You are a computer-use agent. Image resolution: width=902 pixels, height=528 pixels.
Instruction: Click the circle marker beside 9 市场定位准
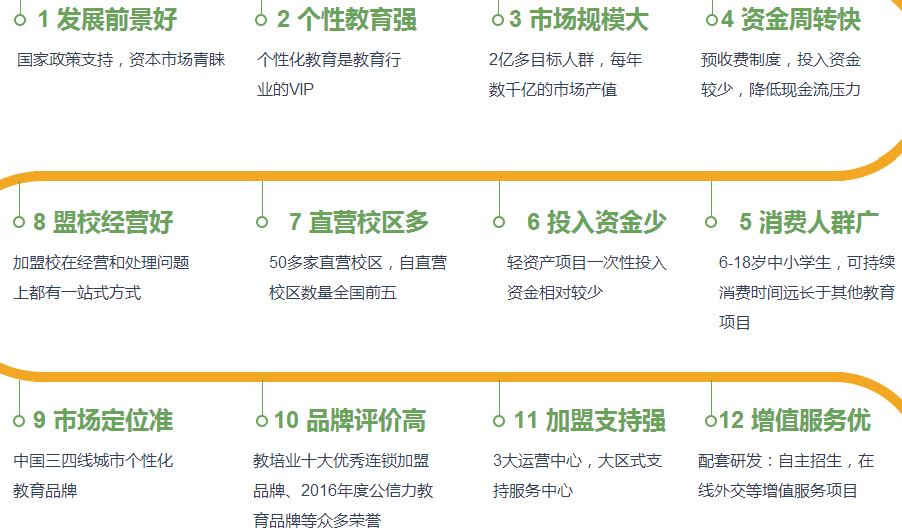[x=19, y=421]
